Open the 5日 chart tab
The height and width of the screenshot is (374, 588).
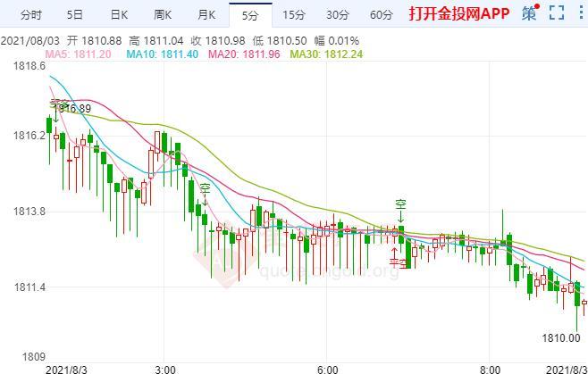pyautogui.click(x=75, y=15)
